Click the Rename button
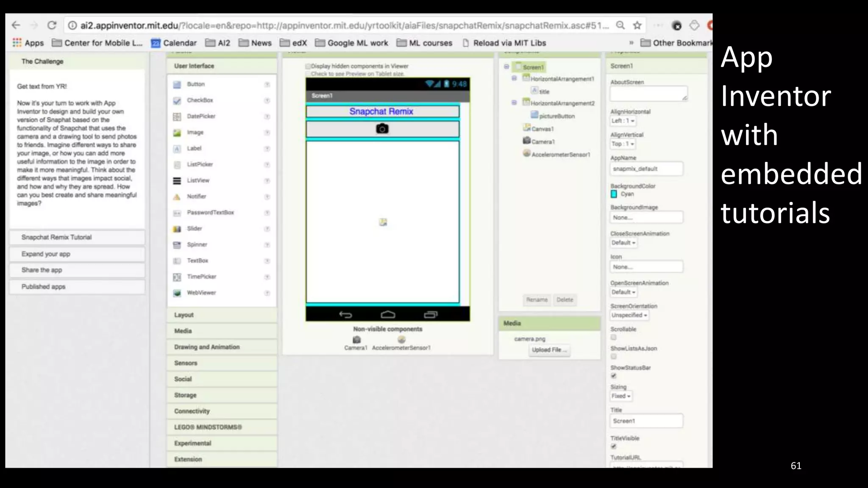The image size is (868, 488). pyautogui.click(x=537, y=299)
